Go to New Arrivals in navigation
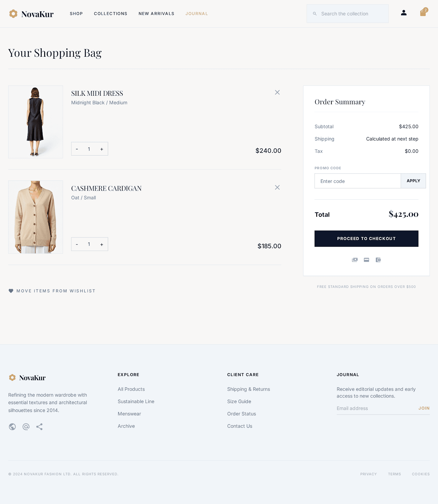The image size is (438, 504). 156,14
